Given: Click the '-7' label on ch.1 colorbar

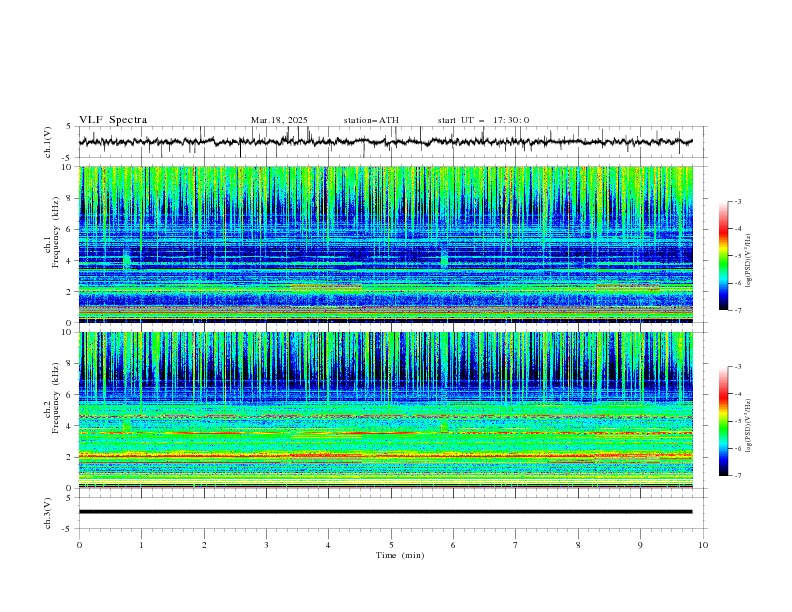Looking at the screenshot, I should [x=738, y=310].
